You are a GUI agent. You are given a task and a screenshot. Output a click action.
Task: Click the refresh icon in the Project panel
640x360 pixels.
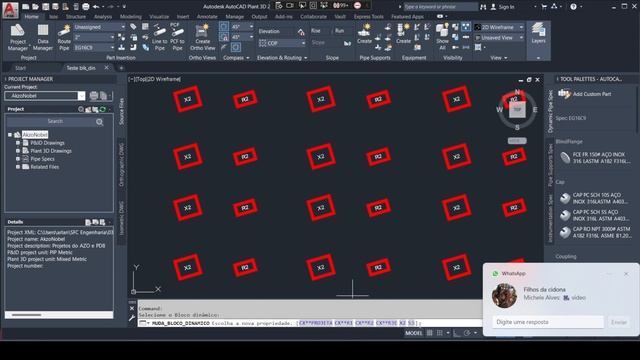[x=103, y=109]
